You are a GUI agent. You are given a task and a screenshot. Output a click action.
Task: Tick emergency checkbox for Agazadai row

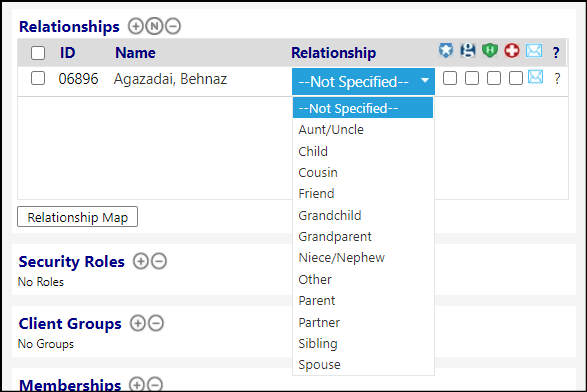516,78
